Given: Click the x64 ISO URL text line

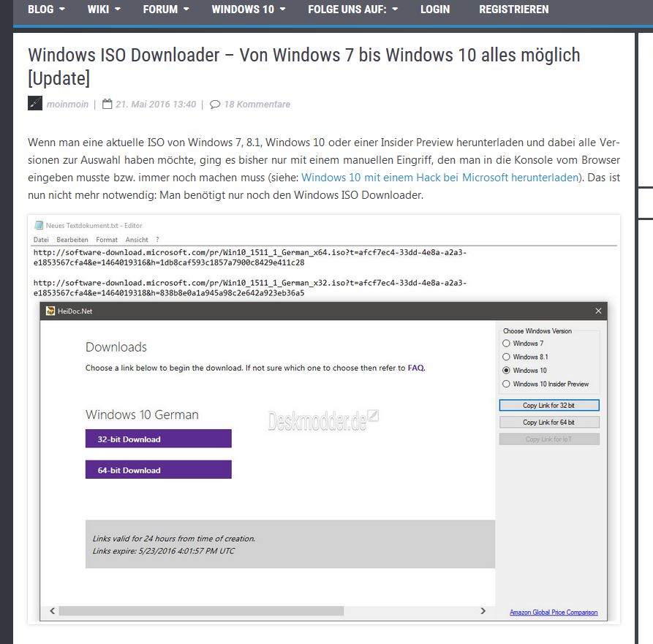Looking at the screenshot, I should (250, 257).
